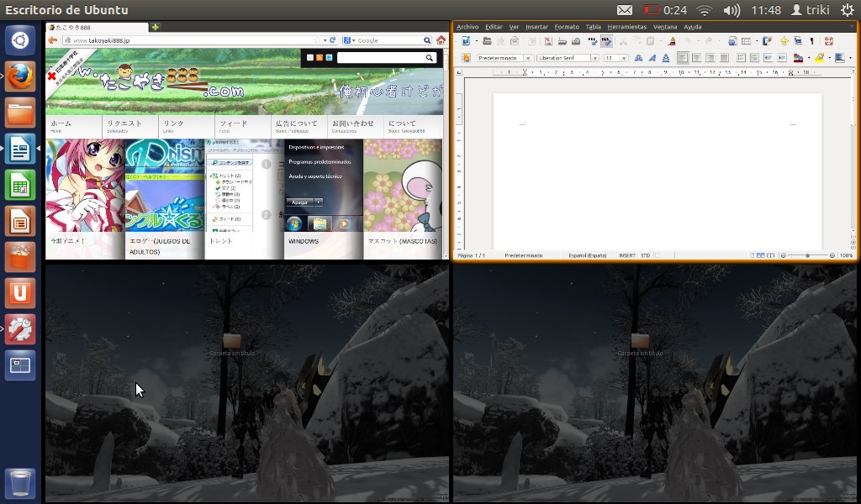Open a new tab in Firefox
The image size is (861, 504).
(156, 27)
